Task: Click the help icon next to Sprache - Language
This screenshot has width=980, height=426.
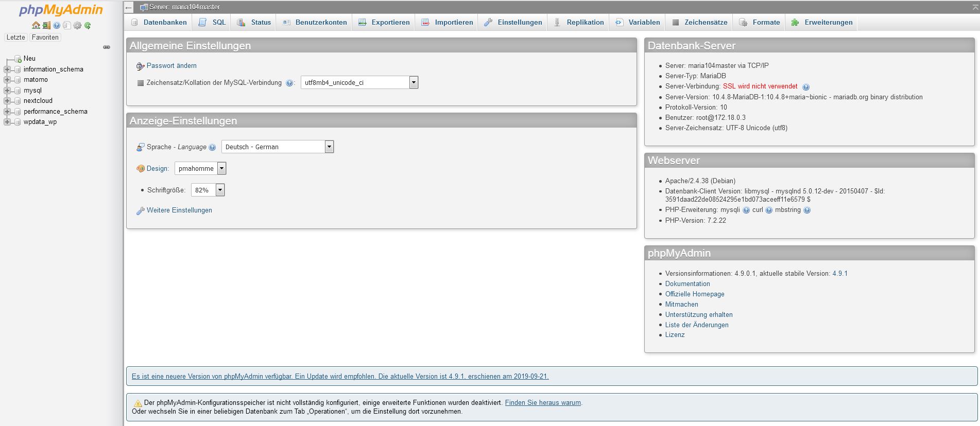Action: (212, 147)
